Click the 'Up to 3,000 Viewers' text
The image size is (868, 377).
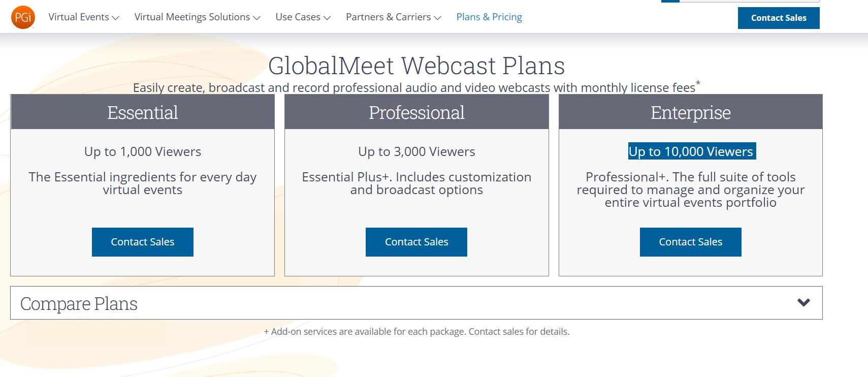(416, 151)
